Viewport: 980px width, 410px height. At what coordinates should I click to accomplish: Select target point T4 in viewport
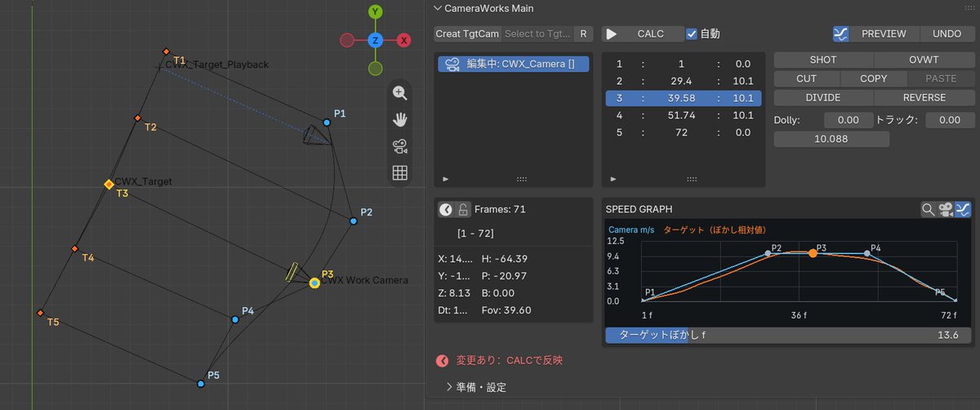click(x=74, y=248)
